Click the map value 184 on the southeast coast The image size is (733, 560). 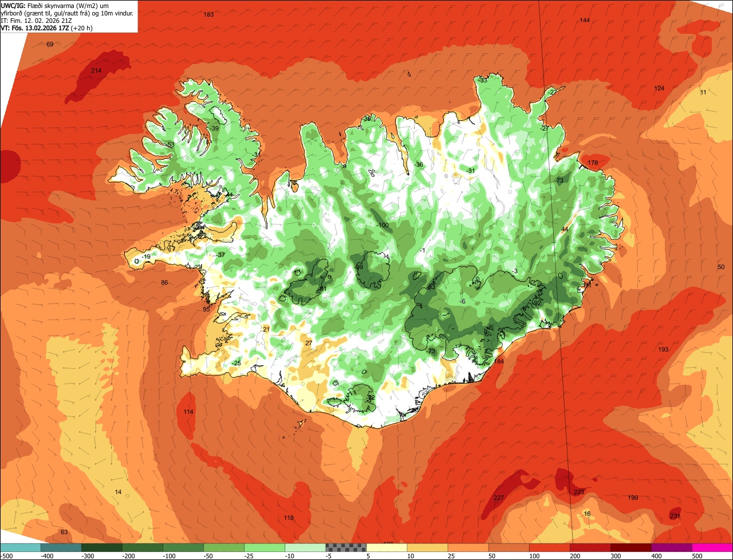(499, 361)
